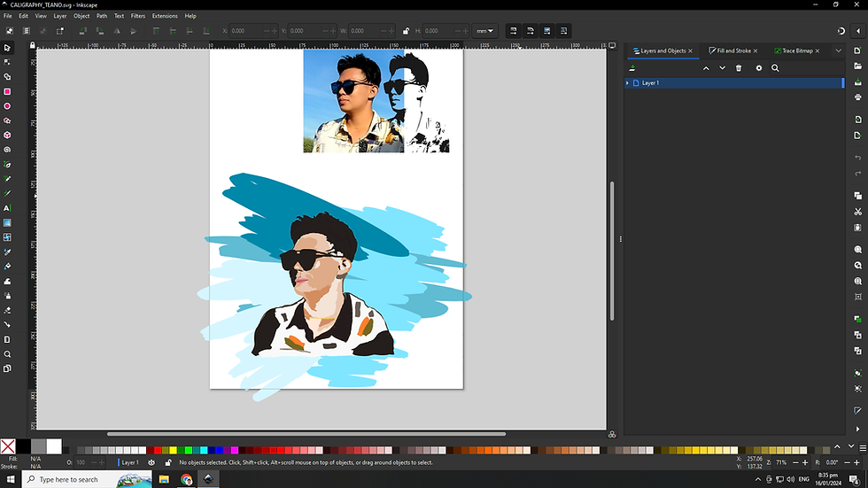The image size is (868, 488).
Task: Select the Zoom tool in toolbox
Action: tap(7, 354)
